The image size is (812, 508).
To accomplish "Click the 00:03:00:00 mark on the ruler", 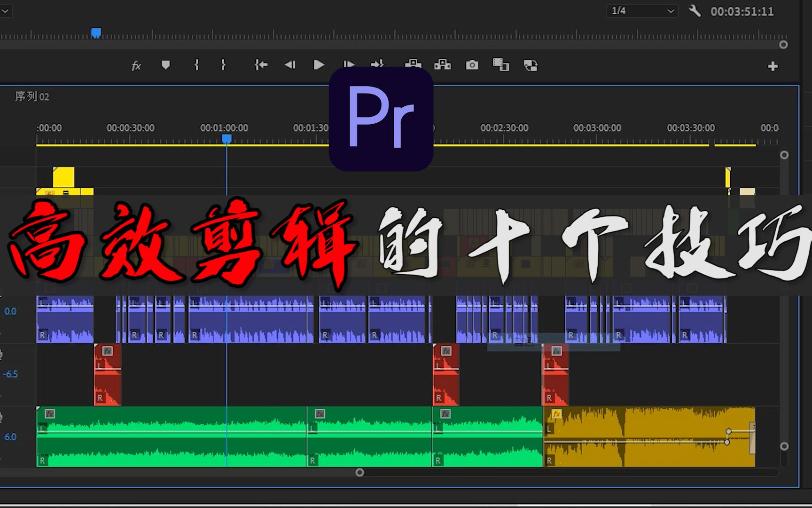I will click(x=597, y=128).
